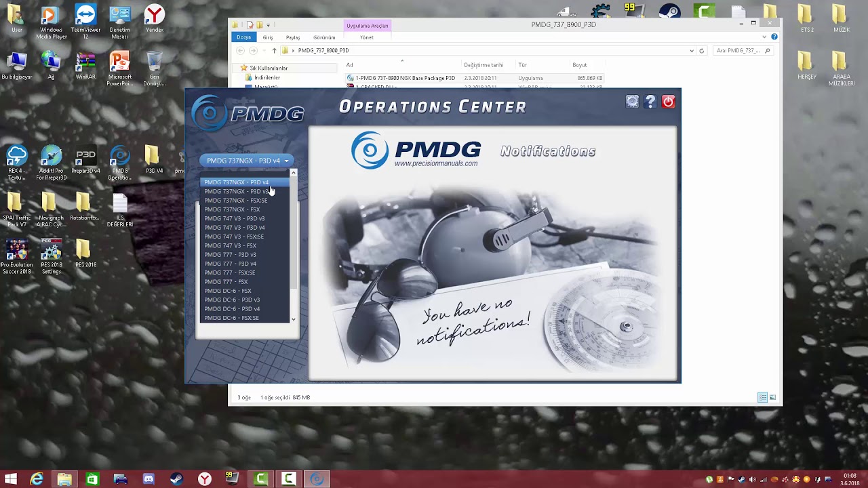Open İndirilenler in the navigation pane
The height and width of the screenshot is (488, 868).
click(x=267, y=77)
